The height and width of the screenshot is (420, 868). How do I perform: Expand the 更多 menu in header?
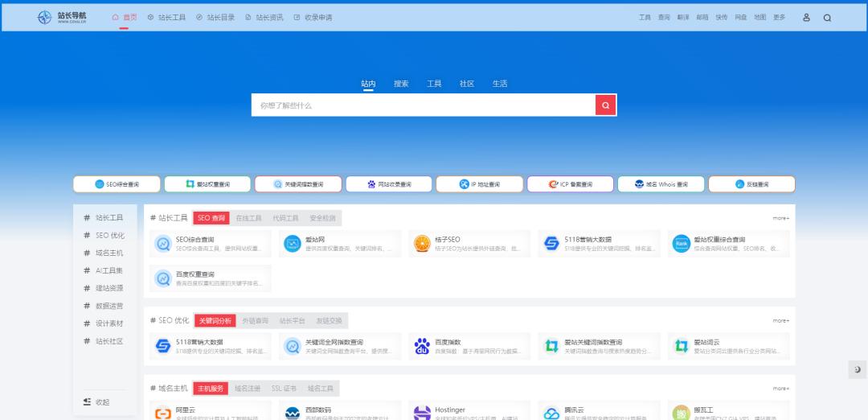pos(780,17)
